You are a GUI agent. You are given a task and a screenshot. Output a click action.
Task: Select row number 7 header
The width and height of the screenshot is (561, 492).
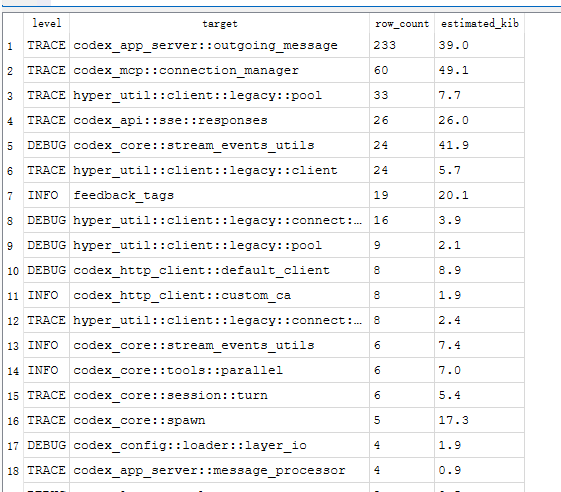[13, 195]
